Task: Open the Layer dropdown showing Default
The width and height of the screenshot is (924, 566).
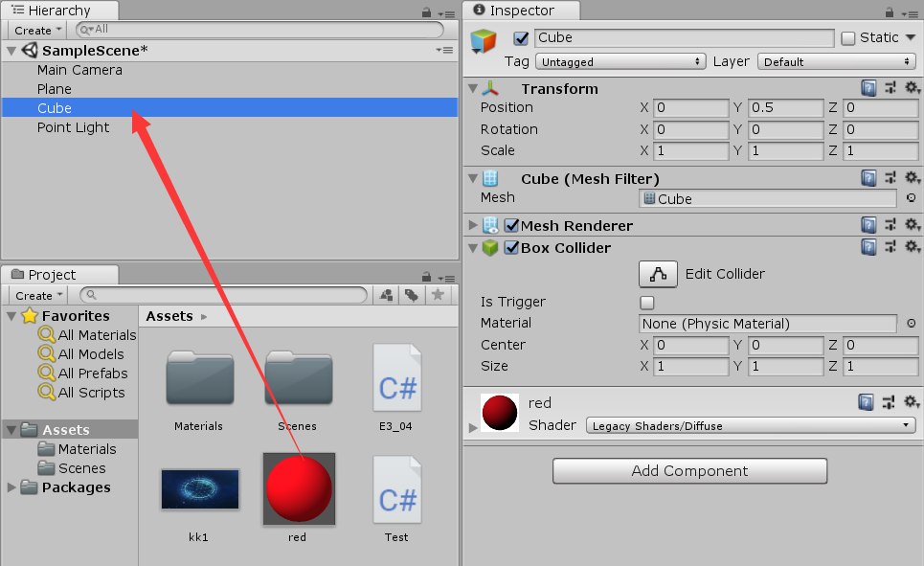Action: pos(836,60)
